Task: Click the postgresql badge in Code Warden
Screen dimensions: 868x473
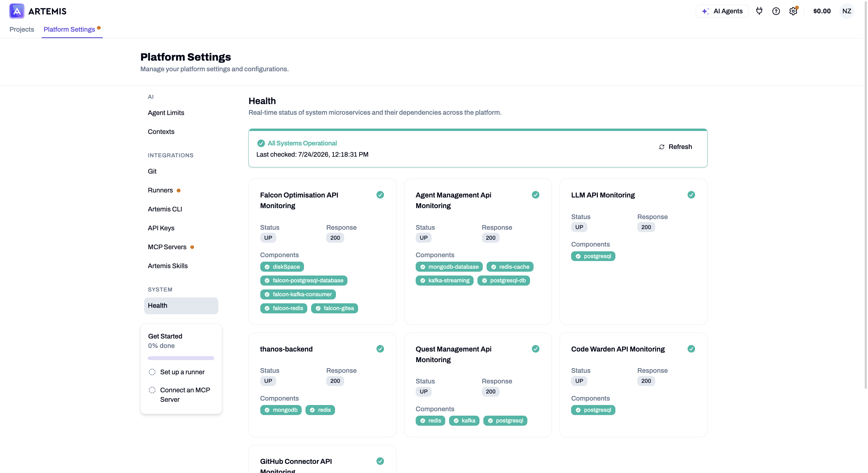Action: point(593,410)
